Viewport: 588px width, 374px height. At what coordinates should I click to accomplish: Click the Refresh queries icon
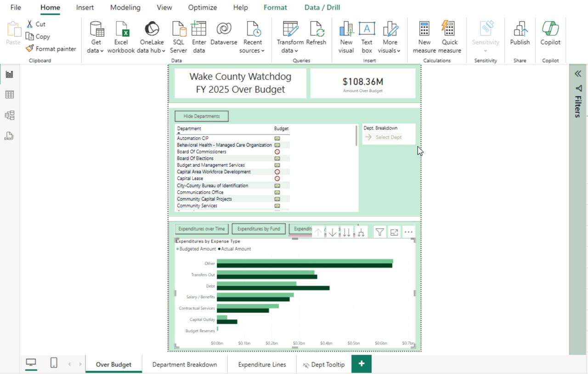(x=316, y=36)
